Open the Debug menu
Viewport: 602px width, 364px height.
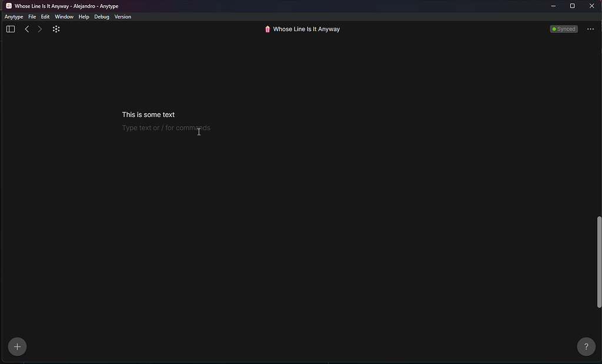point(102,17)
